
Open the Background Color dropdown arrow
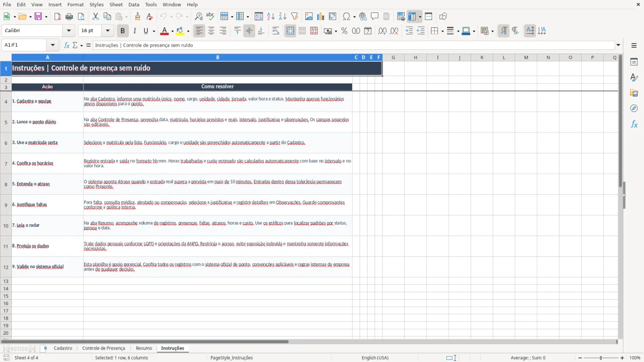[188, 31]
